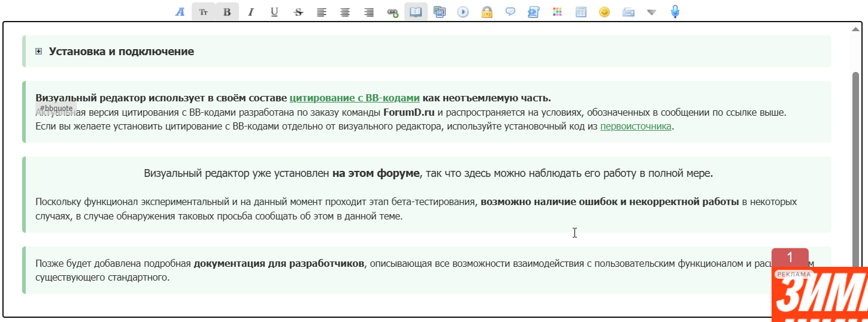Toggle bold formatting
This screenshot has width=868, height=322.
pyautogui.click(x=227, y=12)
